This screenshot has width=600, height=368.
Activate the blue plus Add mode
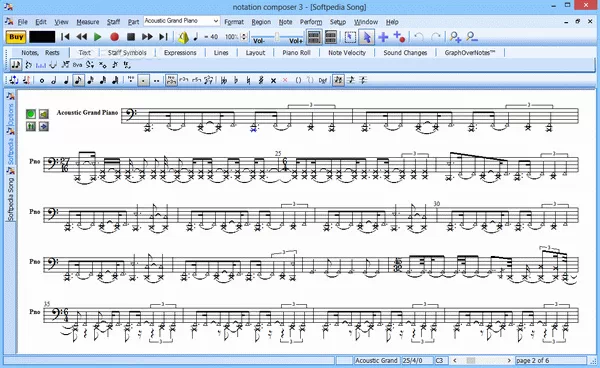(x=383, y=37)
